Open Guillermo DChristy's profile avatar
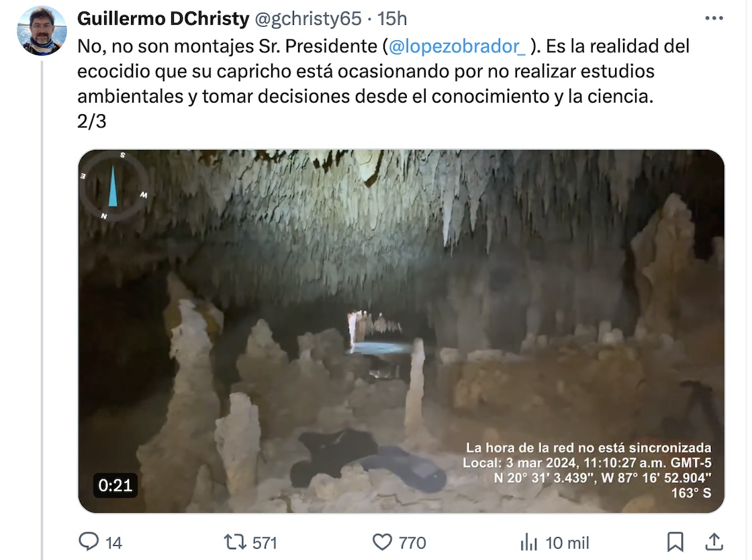Image resolution: width=752 pixels, height=560 pixels. 42,31
